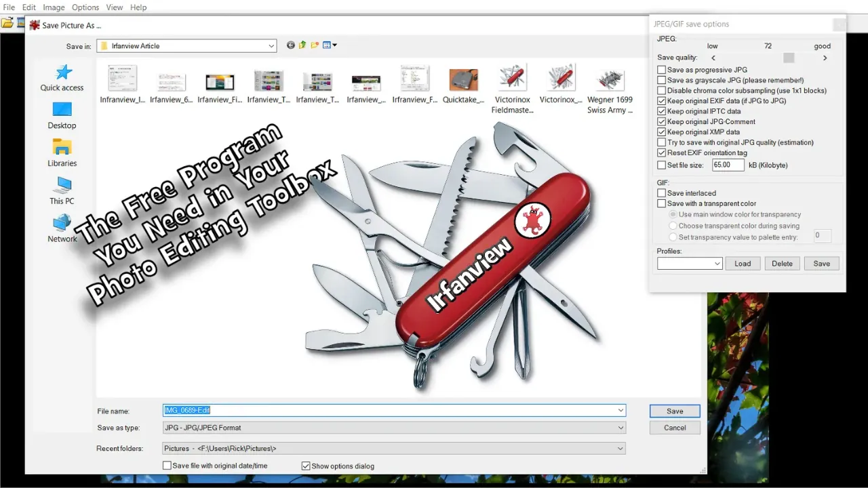Select the Wegner 1699 Swiss Army file
Image resolution: width=868 pixels, height=488 pixels.
pos(610,89)
